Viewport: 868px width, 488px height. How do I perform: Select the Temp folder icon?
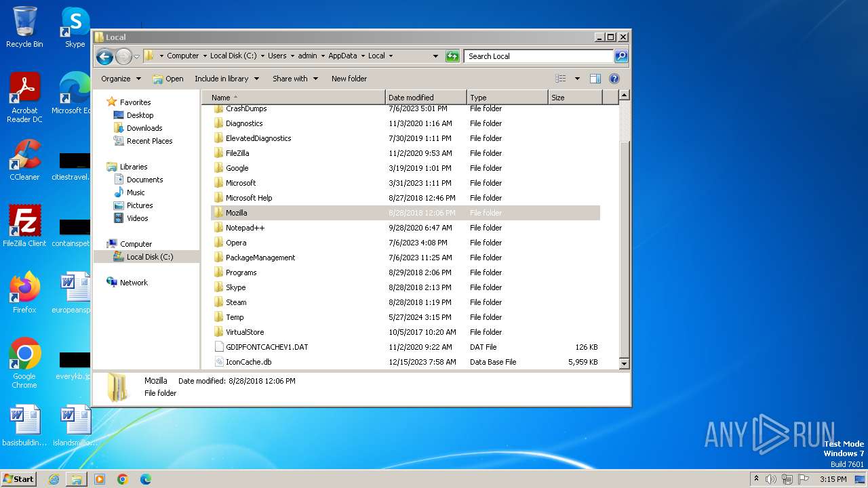click(218, 317)
